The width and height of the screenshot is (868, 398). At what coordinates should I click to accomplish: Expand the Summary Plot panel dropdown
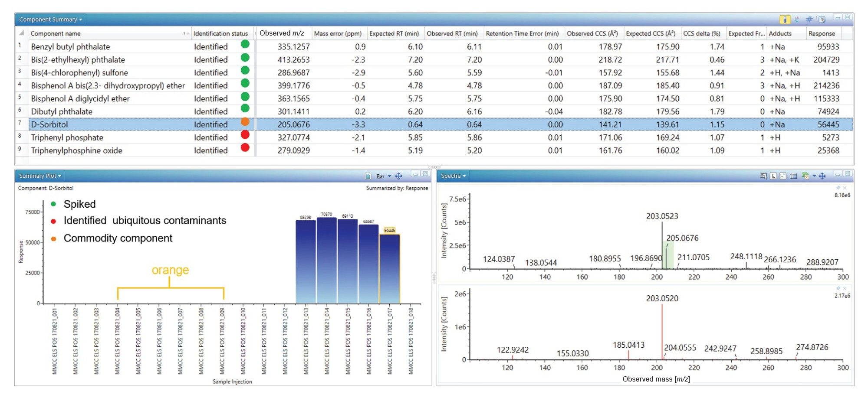coord(40,176)
